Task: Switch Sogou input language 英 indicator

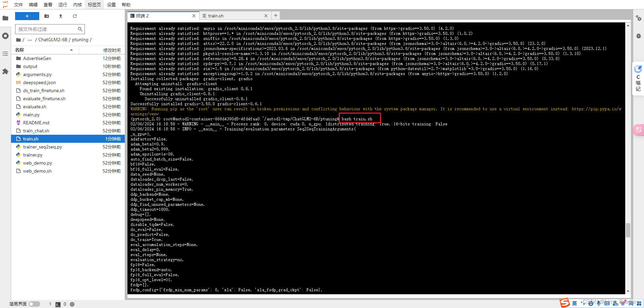Action: [x=575, y=303]
